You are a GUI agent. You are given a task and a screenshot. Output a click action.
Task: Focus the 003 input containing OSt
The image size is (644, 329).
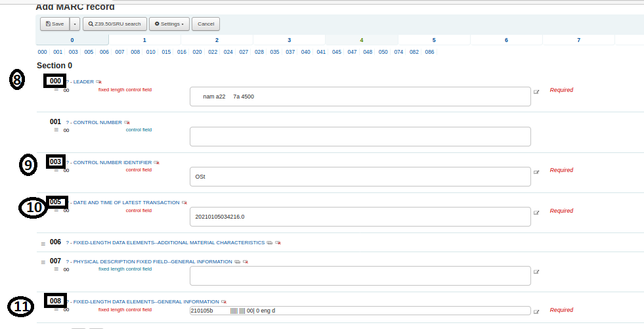coord(360,177)
